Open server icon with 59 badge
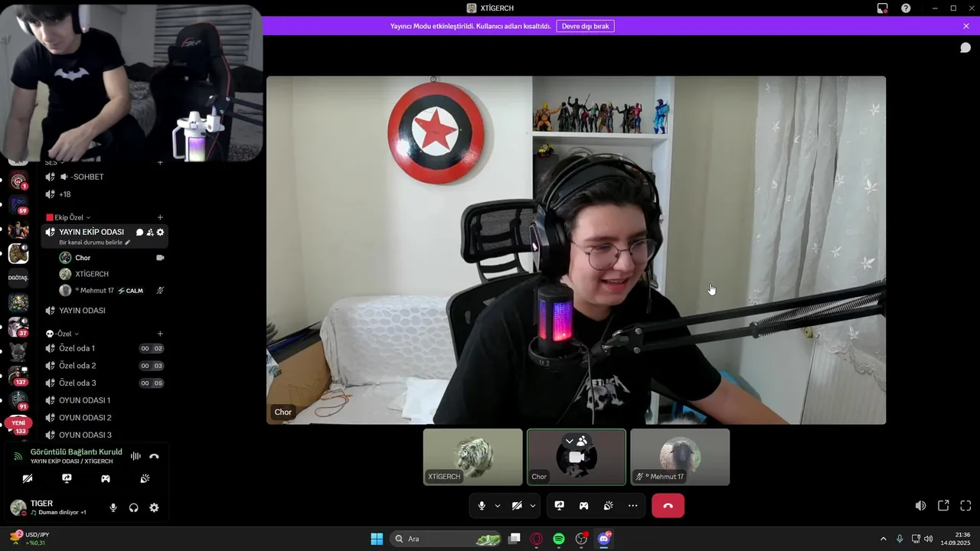Image resolution: width=980 pixels, height=551 pixels. click(18, 205)
